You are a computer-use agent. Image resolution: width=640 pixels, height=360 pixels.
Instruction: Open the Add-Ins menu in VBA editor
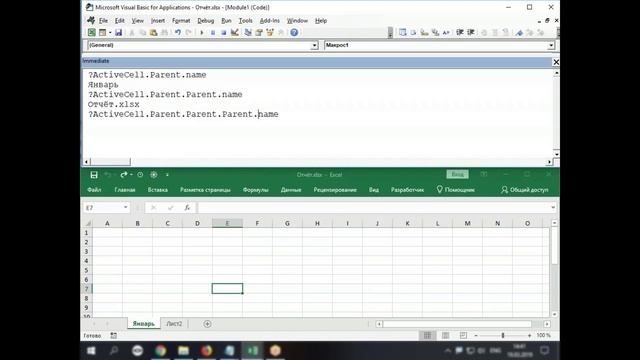click(x=269, y=20)
